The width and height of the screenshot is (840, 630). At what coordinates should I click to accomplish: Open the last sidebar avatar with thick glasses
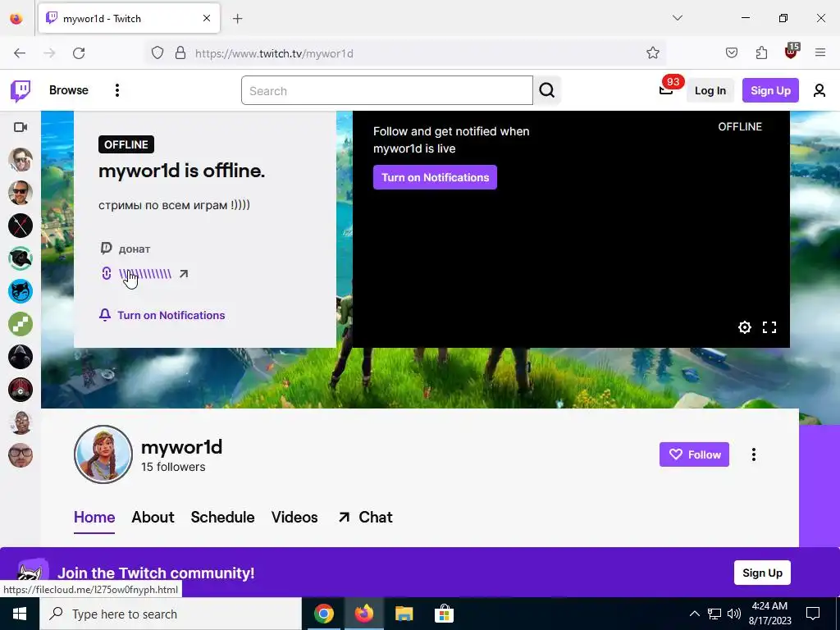pos(21,455)
